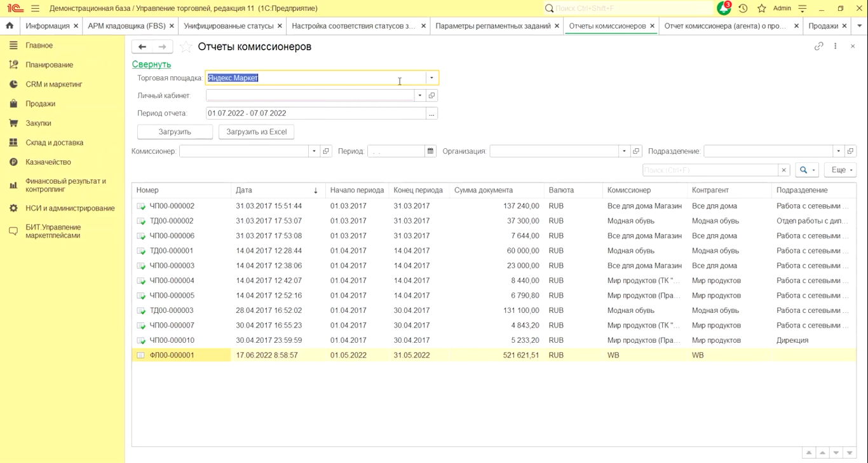
Task: Expand the open-tabs list arrow
Action: tap(859, 26)
